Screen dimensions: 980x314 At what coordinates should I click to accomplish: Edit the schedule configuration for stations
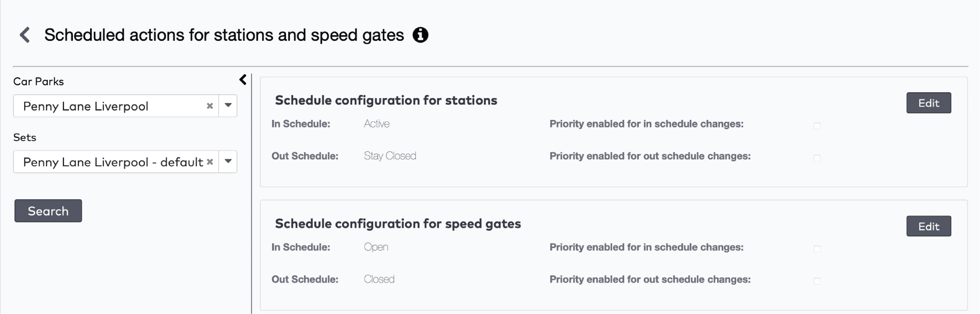coord(928,103)
